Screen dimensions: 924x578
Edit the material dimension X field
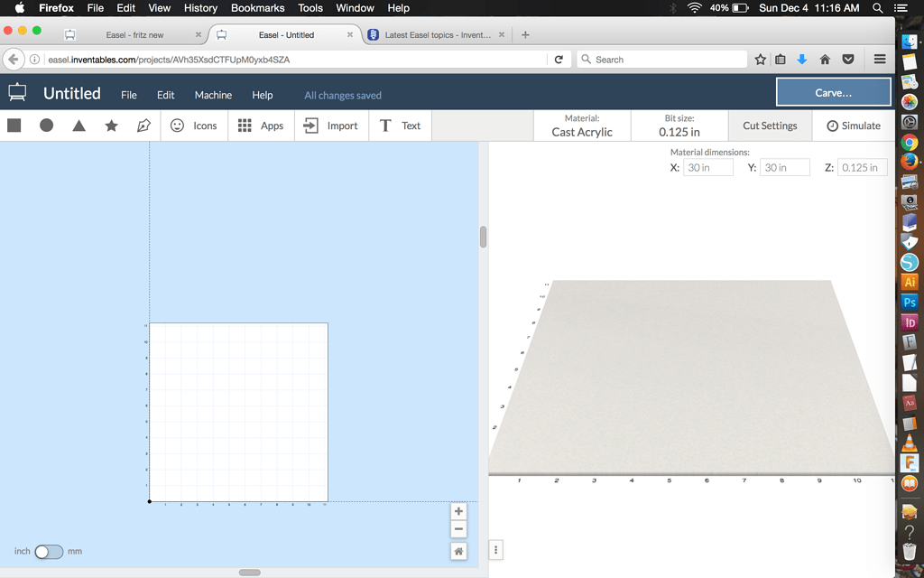[707, 167]
